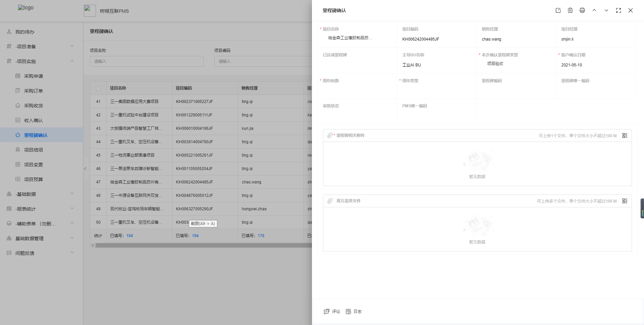This screenshot has height=325, width=644.
Task: Expand the 基础数据管理 menu group
Action: click(41, 238)
